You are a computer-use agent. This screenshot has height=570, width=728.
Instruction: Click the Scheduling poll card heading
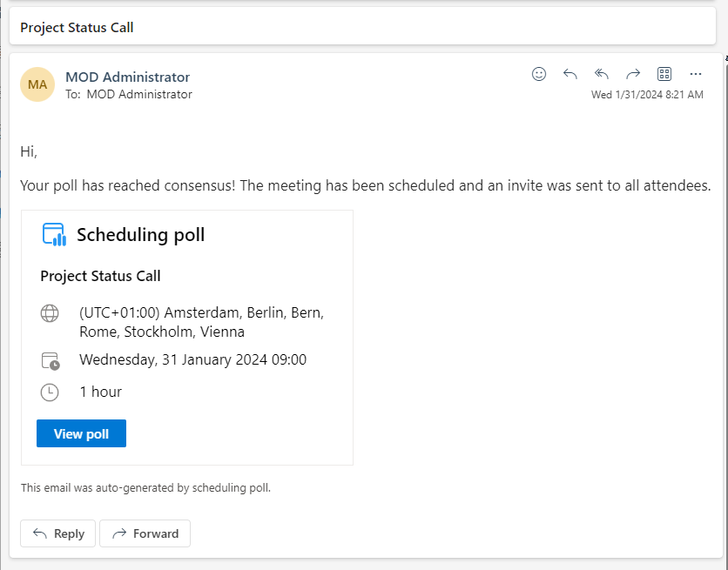click(x=140, y=234)
